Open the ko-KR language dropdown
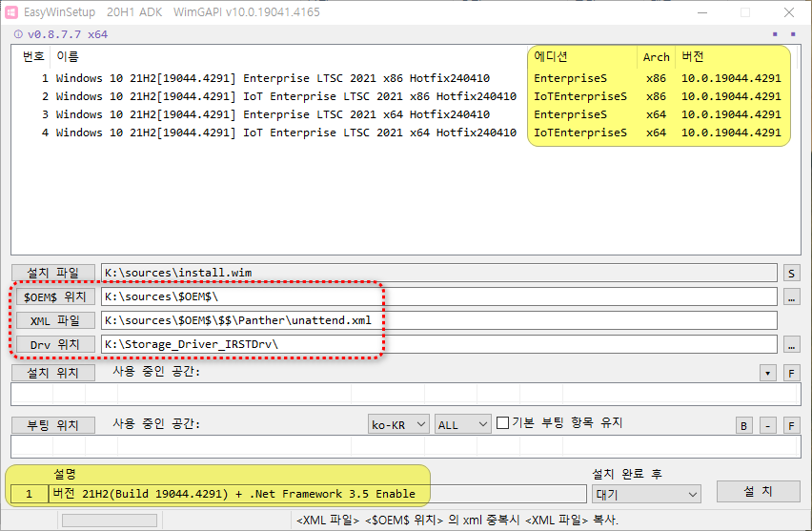This screenshot has width=812, height=531. coord(398,424)
